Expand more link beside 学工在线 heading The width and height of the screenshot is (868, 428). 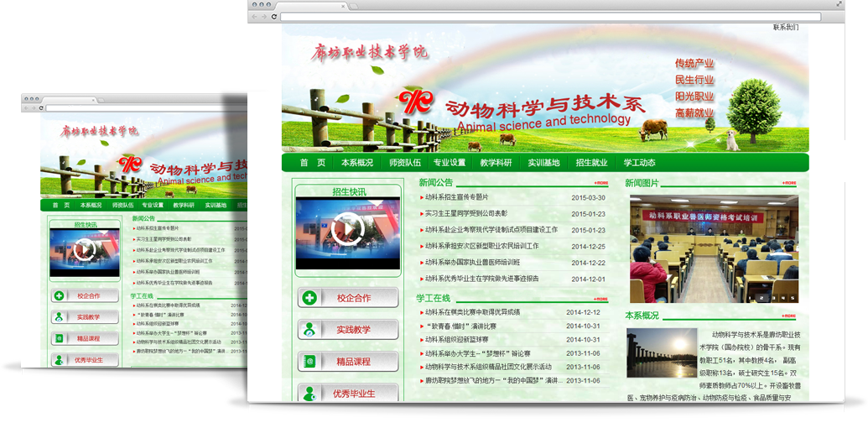pos(600,299)
